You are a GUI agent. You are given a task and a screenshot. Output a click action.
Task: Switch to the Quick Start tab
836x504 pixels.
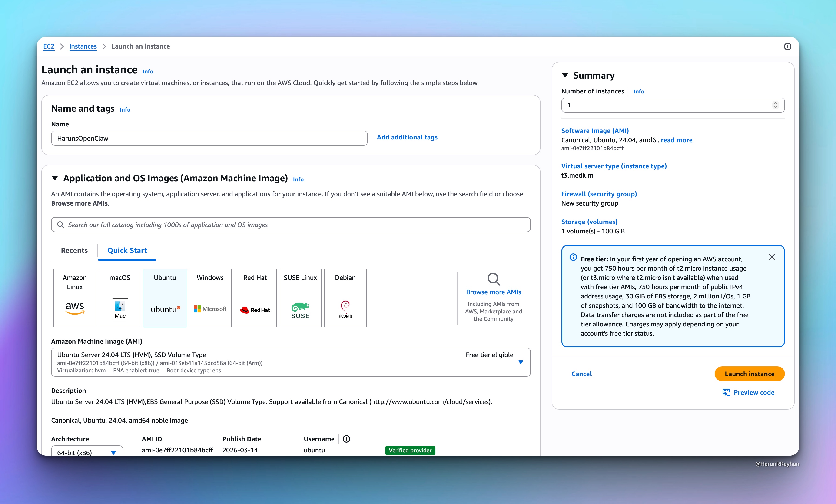tap(127, 250)
